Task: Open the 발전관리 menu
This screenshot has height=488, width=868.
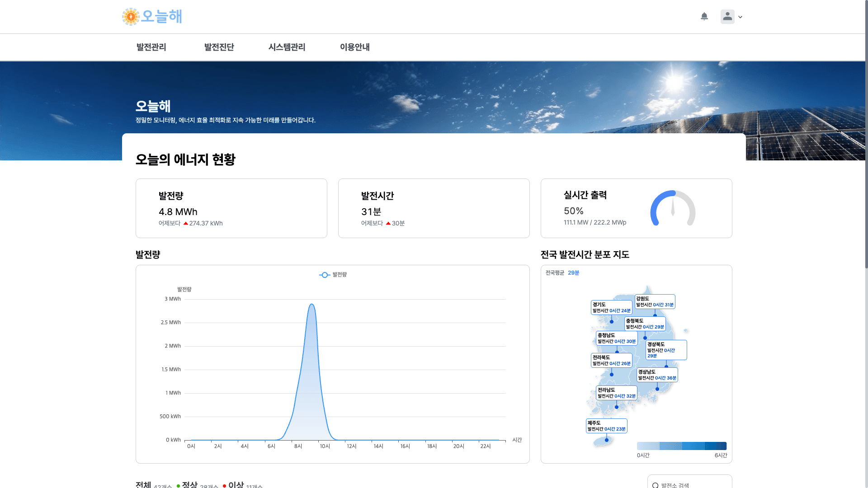Action: [151, 47]
